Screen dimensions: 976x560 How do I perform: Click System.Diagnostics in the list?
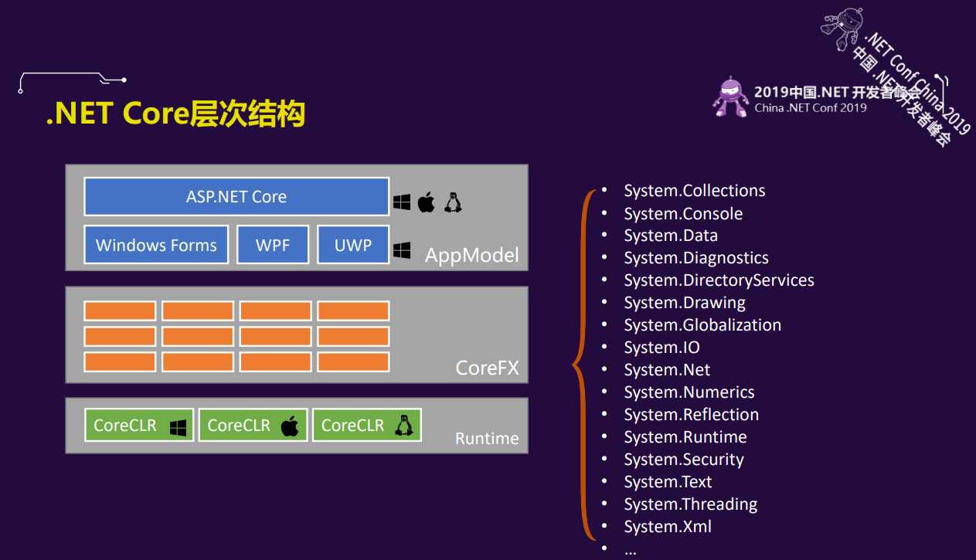point(696,258)
